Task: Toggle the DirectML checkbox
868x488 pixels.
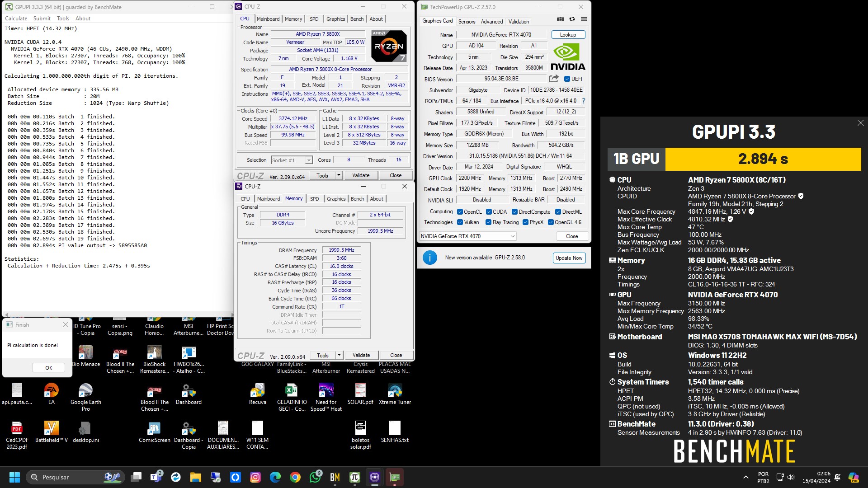Action: click(558, 212)
